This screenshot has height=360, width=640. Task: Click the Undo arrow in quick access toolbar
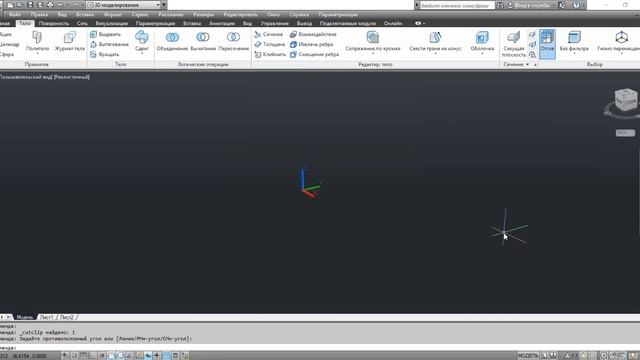pos(61,5)
